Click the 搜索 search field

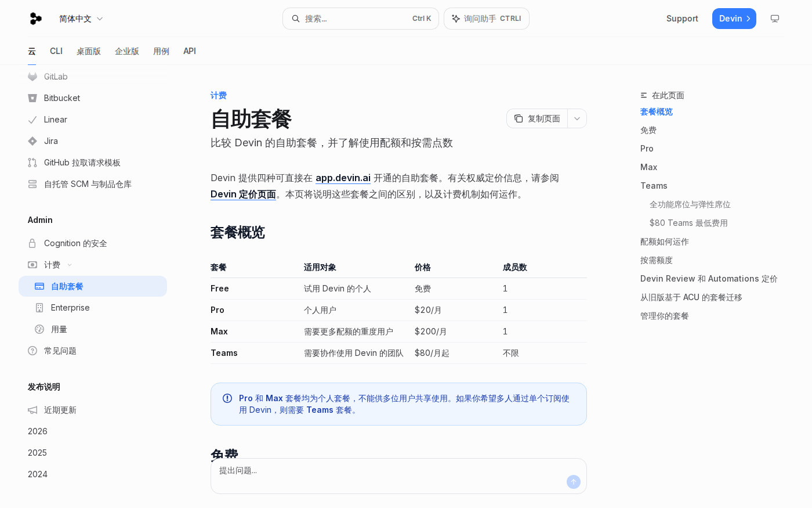pyautogui.click(x=360, y=19)
